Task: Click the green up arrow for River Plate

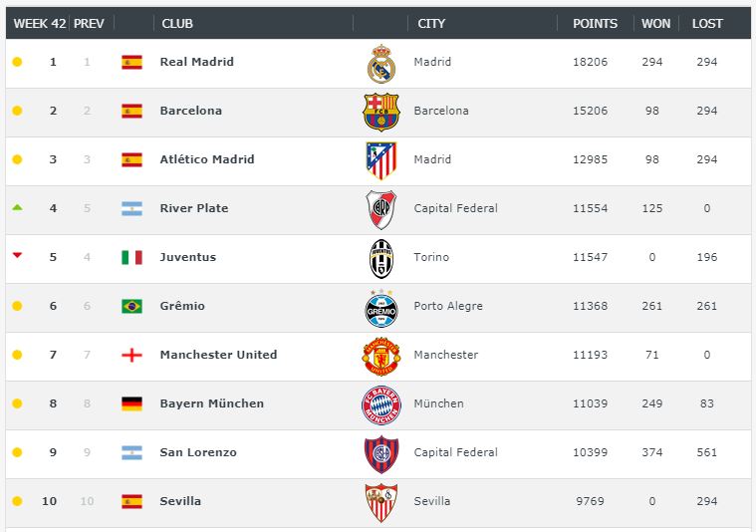Action: tap(17, 207)
